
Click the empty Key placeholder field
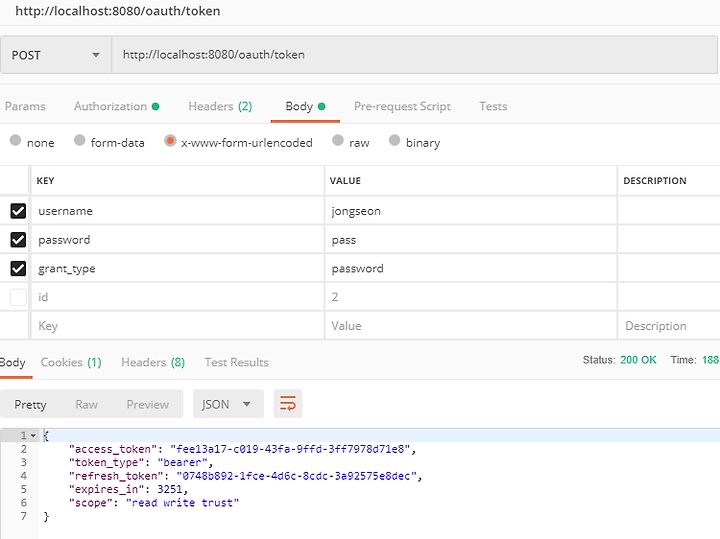[177, 326]
